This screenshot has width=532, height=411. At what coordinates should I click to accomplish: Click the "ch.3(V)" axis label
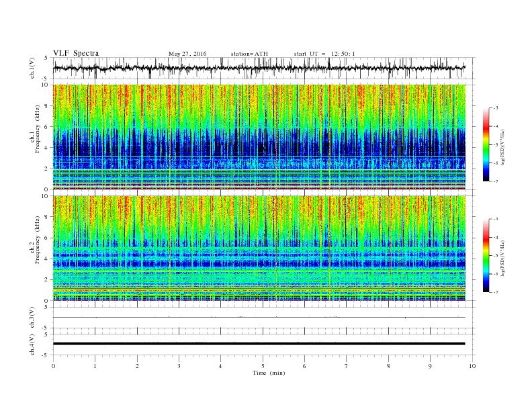coord(32,318)
